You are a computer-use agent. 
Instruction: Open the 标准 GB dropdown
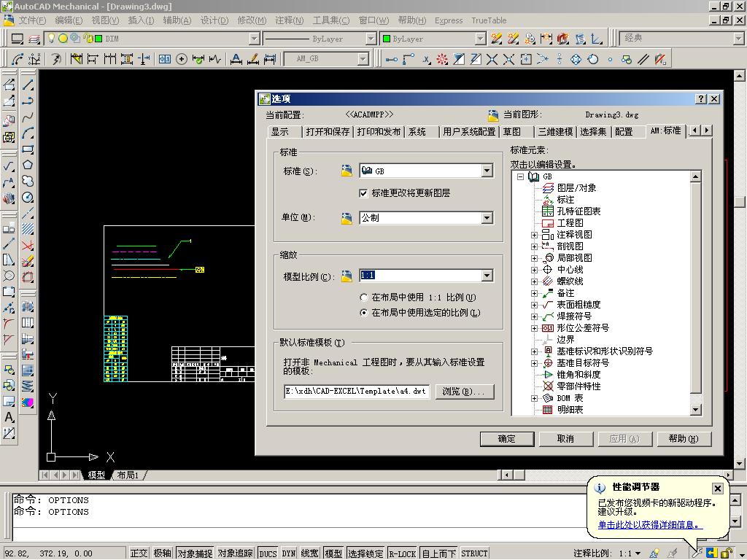(487, 171)
